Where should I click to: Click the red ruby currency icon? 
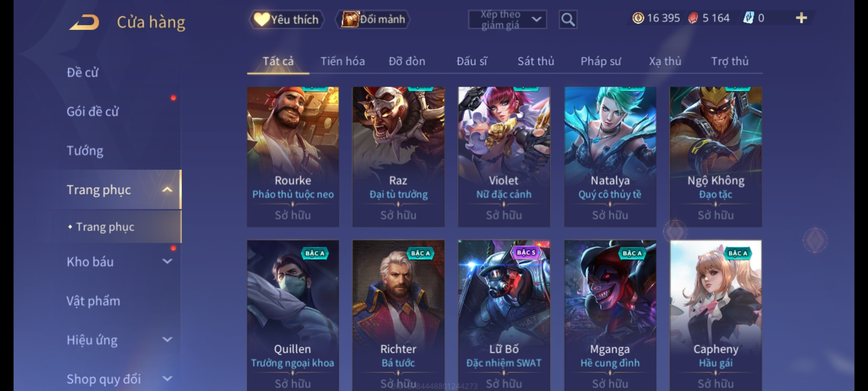pos(693,18)
